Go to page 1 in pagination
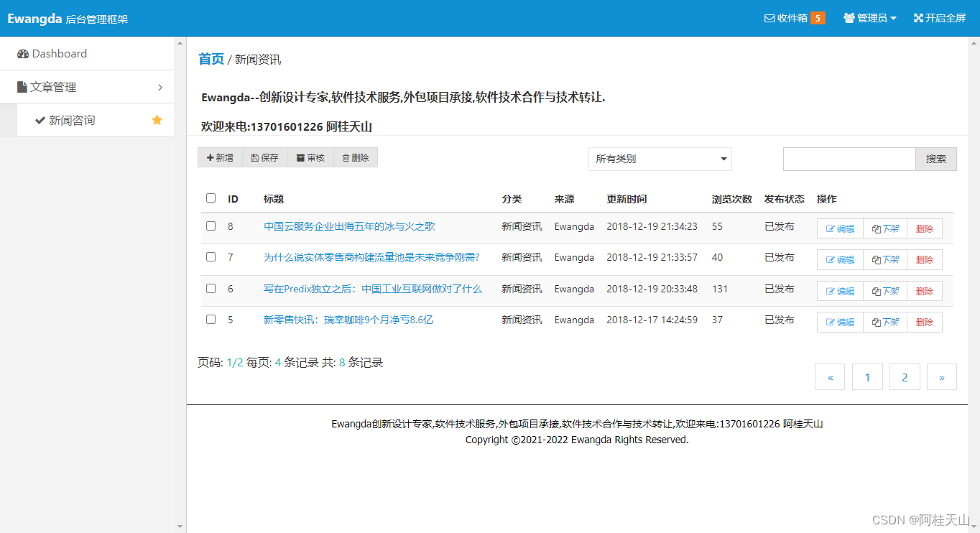This screenshot has height=533, width=980. (x=867, y=377)
